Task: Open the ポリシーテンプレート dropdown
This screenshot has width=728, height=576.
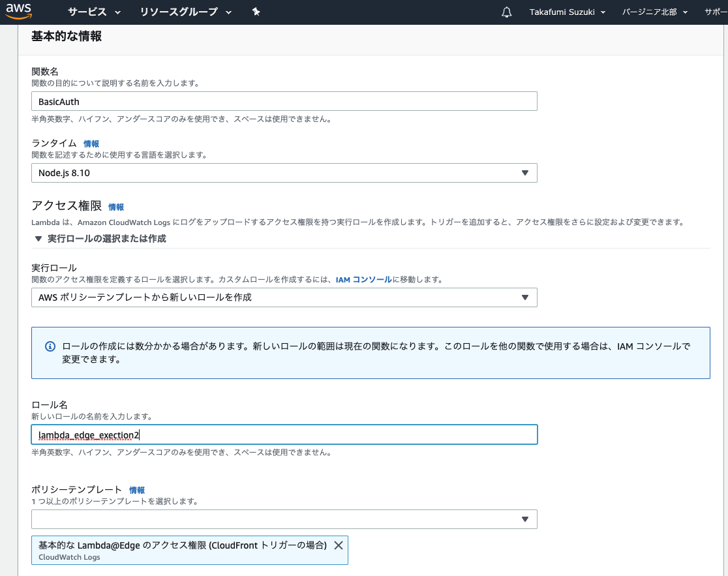Action: coord(284,519)
